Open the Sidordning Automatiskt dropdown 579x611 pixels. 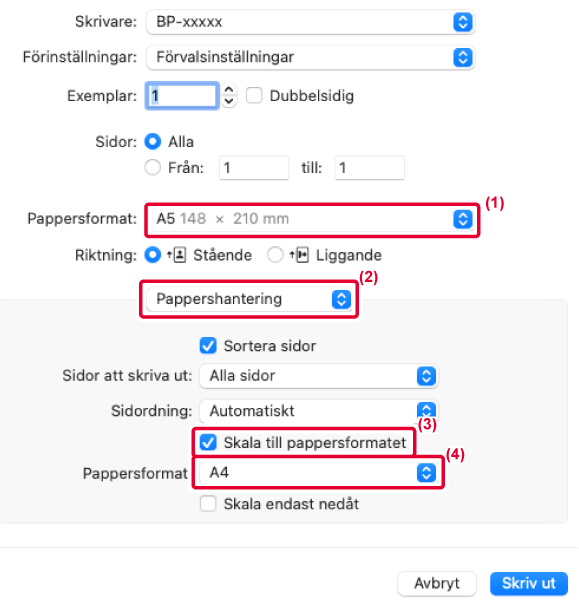click(x=318, y=411)
